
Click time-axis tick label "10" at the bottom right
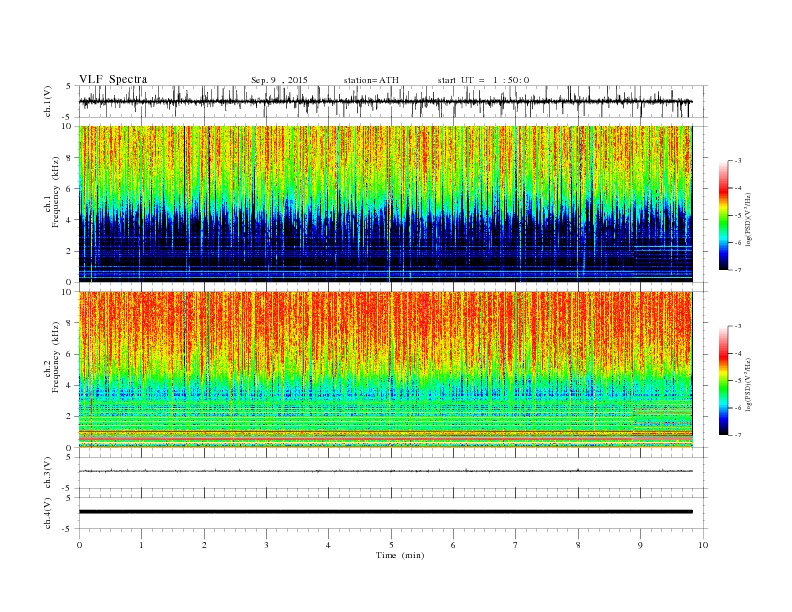703,545
